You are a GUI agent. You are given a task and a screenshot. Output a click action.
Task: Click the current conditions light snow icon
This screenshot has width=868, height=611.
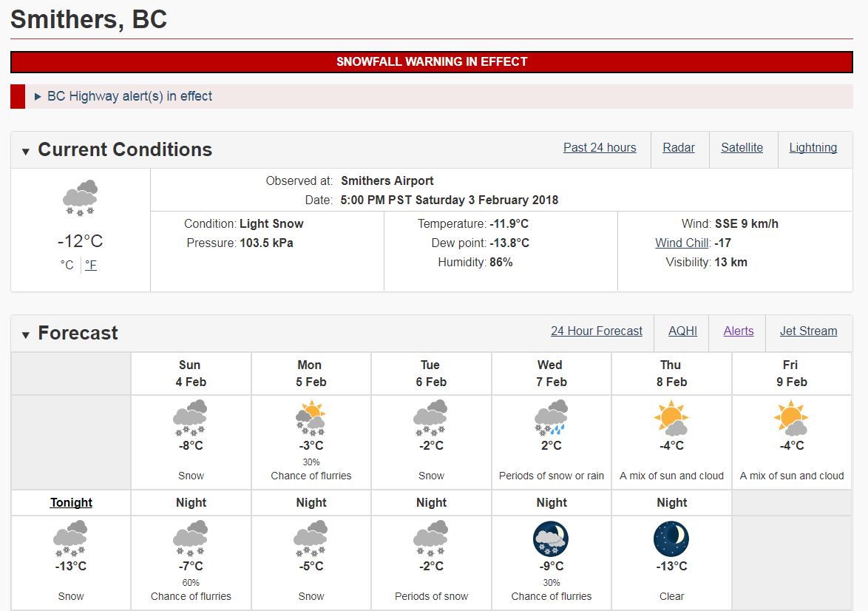[81, 198]
